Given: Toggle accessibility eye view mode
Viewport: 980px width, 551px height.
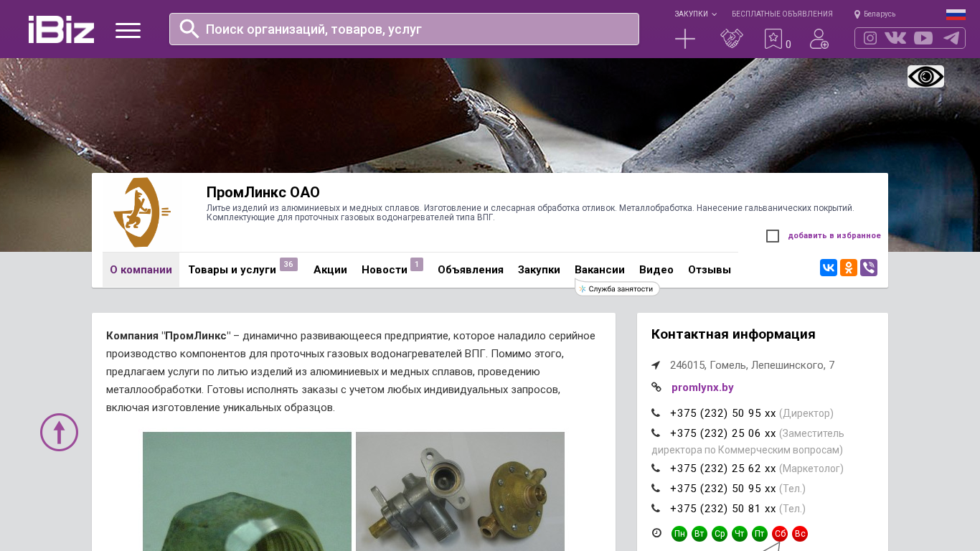Looking at the screenshot, I should tap(925, 77).
